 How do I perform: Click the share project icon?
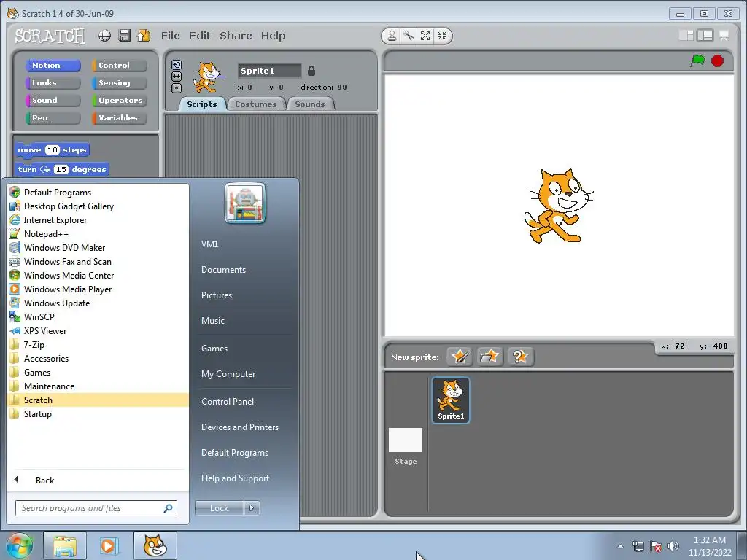coord(144,36)
